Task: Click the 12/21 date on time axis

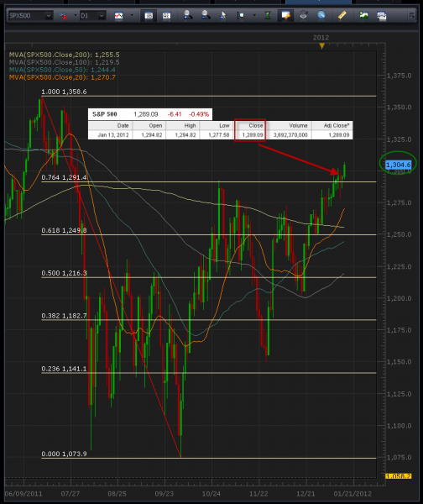Action: click(305, 494)
